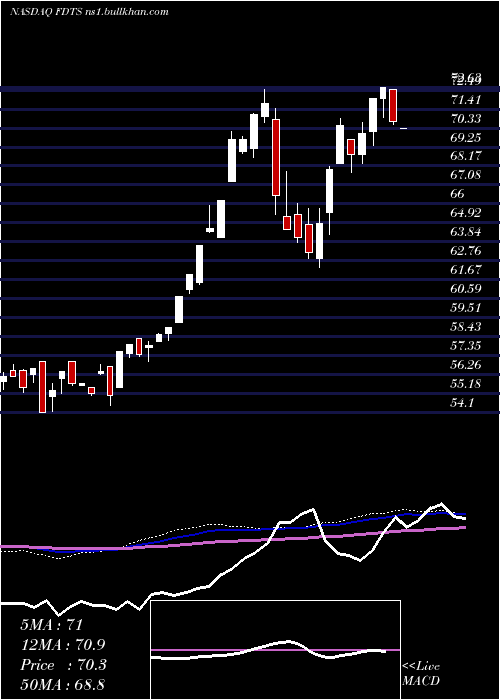Screen dimensions: 500x700
Task: Click the 69.25 price level label
Action: pyautogui.click(x=466, y=138)
